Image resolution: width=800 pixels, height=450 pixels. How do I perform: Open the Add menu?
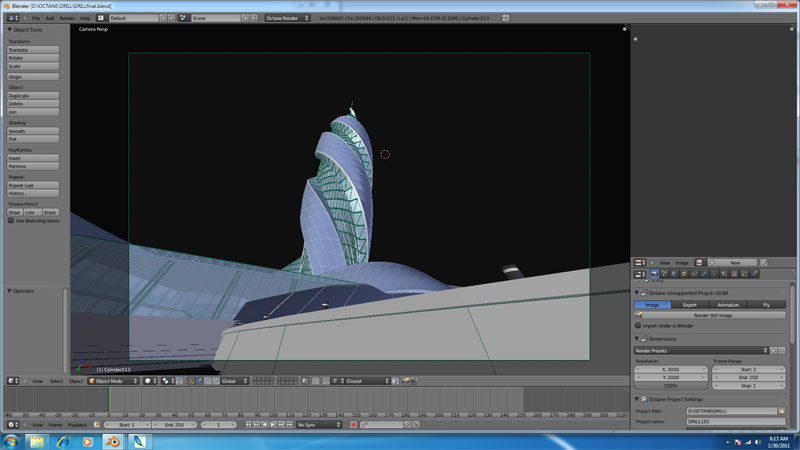pos(50,18)
